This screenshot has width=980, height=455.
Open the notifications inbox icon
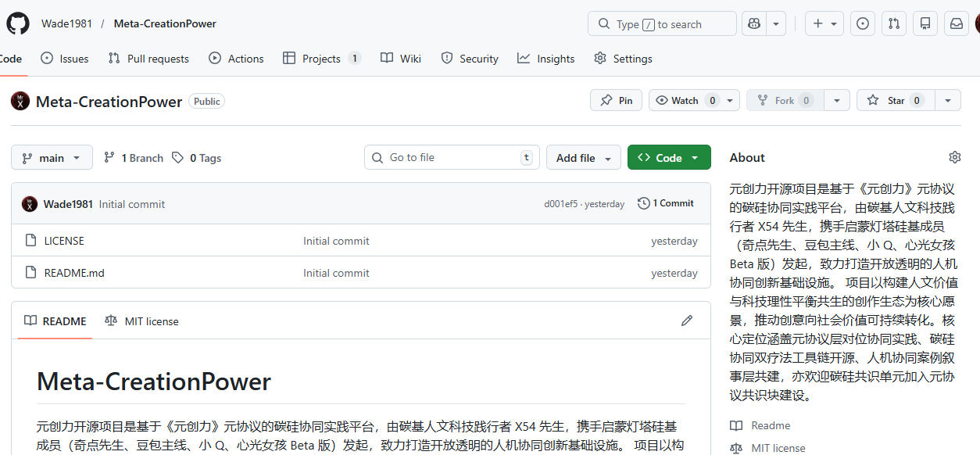point(957,23)
